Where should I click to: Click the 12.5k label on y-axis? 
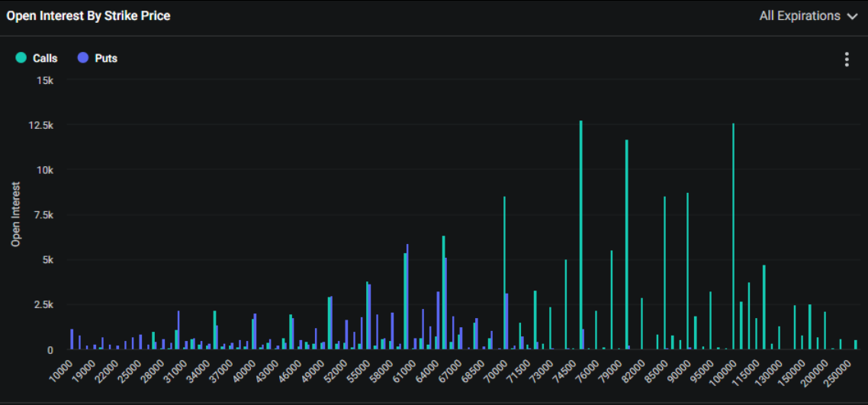click(40, 125)
